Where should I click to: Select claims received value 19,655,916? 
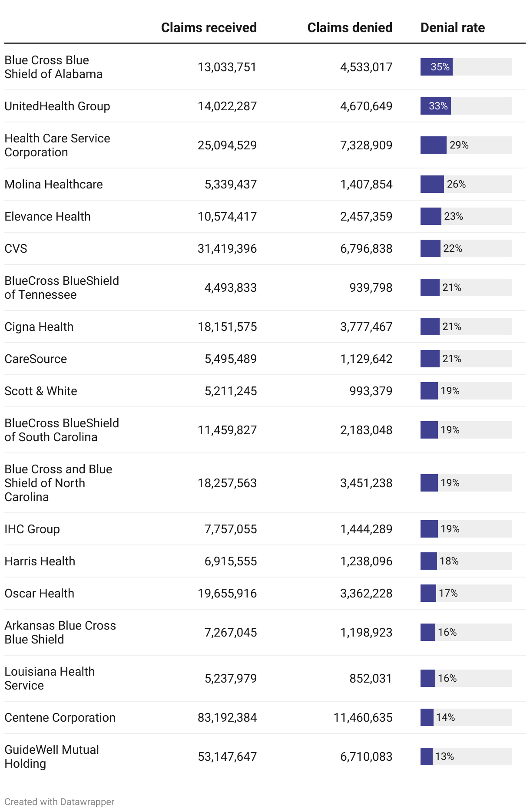pyautogui.click(x=227, y=593)
